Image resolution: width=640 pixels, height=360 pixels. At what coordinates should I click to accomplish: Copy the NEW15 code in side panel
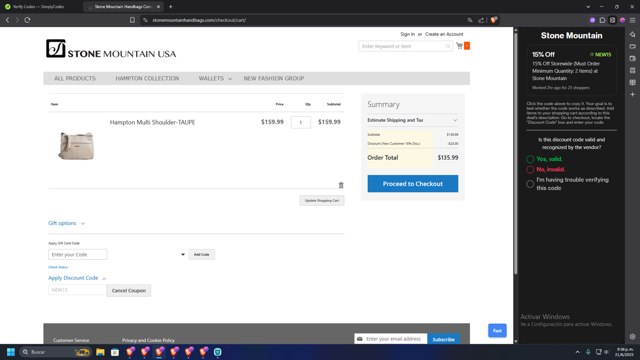(600, 54)
